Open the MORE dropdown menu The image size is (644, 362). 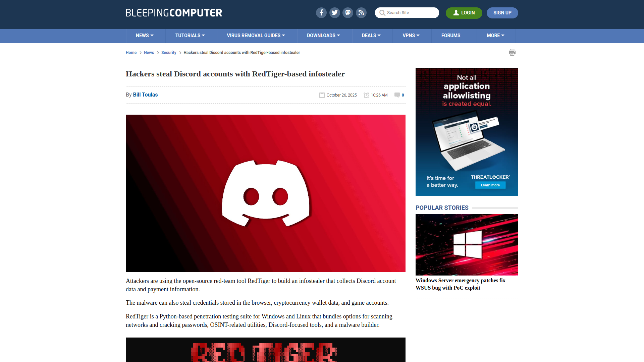(495, 36)
